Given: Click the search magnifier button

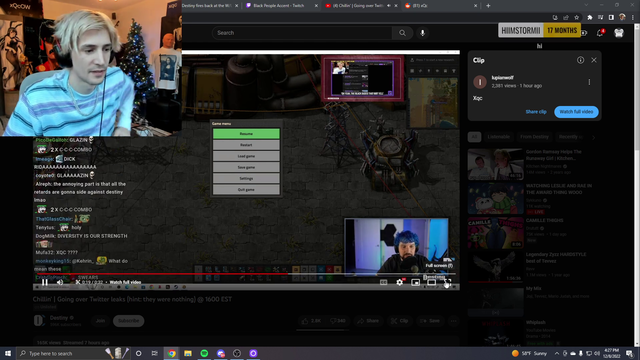Looking at the screenshot, I should (x=402, y=33).
